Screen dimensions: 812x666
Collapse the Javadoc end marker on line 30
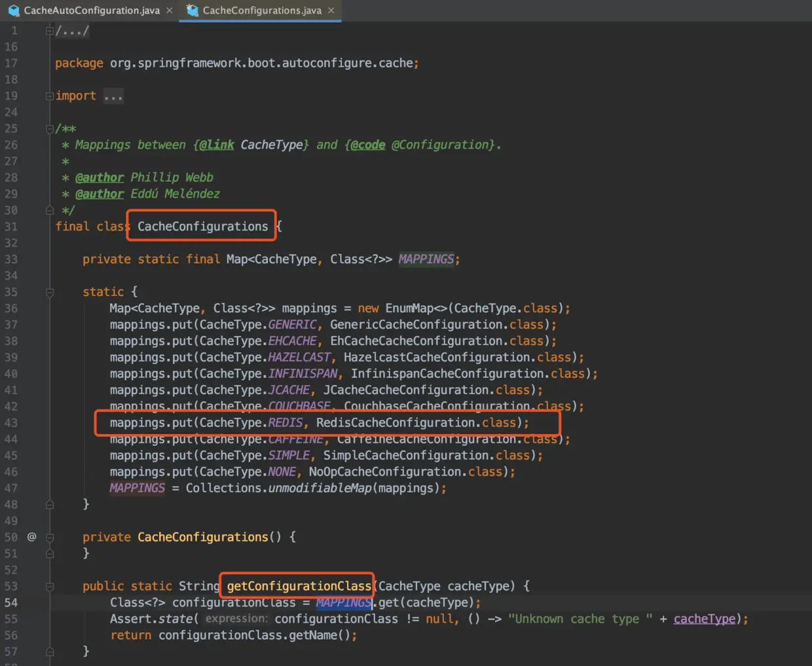(x=50, y=210)
